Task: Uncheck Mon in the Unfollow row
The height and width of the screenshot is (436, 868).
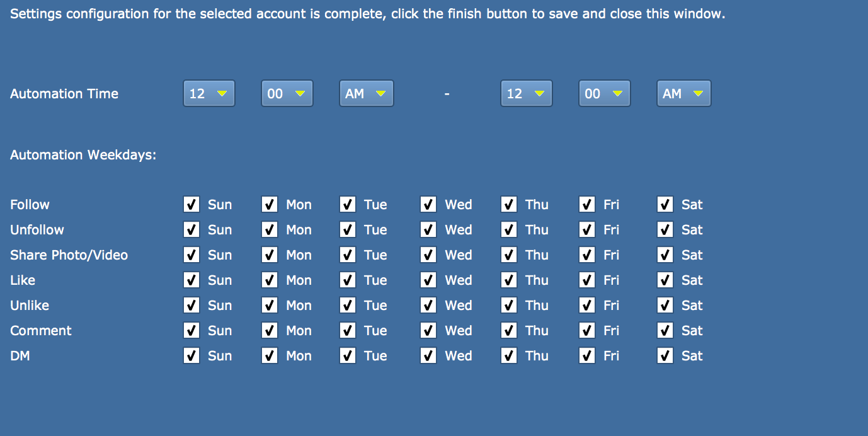Action: click(270, 229)
